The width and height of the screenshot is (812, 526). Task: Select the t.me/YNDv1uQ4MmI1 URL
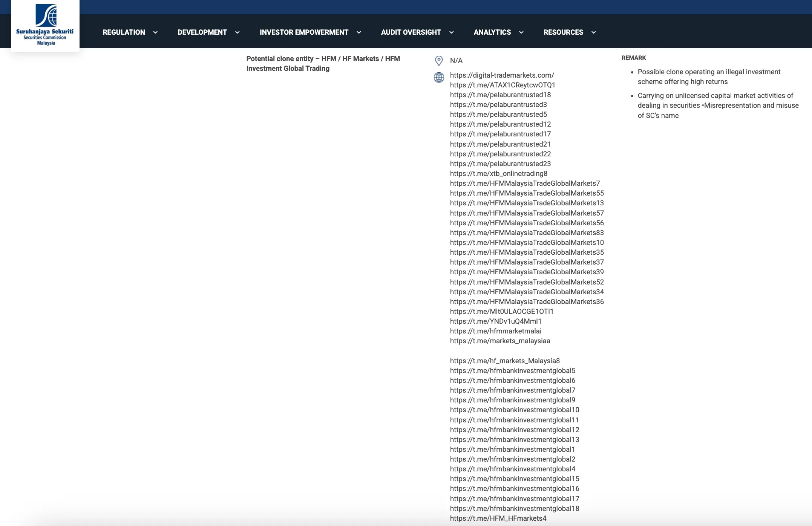pos(496,321)
